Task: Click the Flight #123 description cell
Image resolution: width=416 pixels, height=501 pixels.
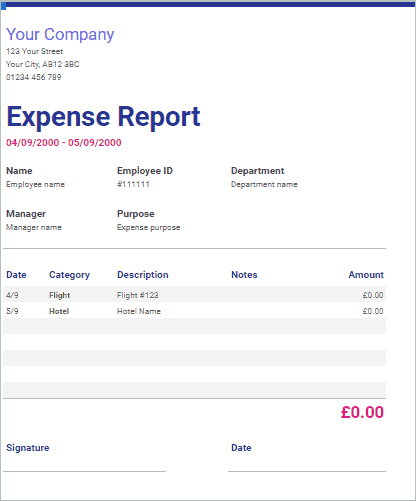Action: click(138, 295)
